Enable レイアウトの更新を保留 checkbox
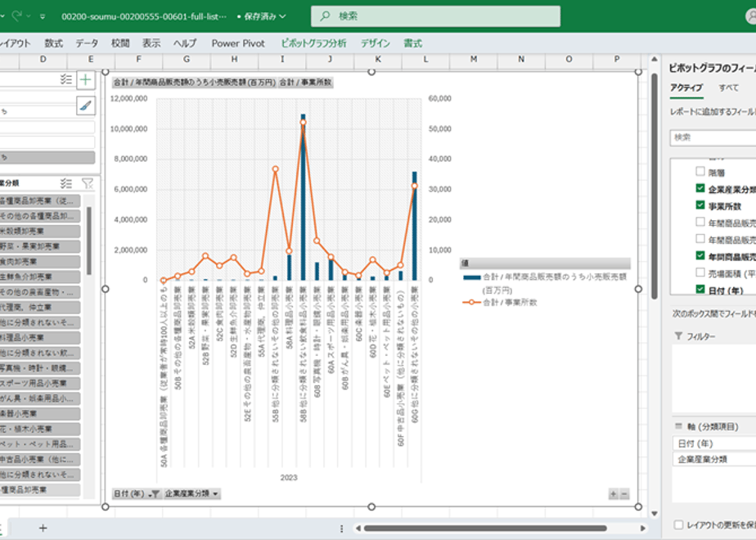Image resolution: width=756 pixels, height=540 pixels. click(x=678, y=524)
